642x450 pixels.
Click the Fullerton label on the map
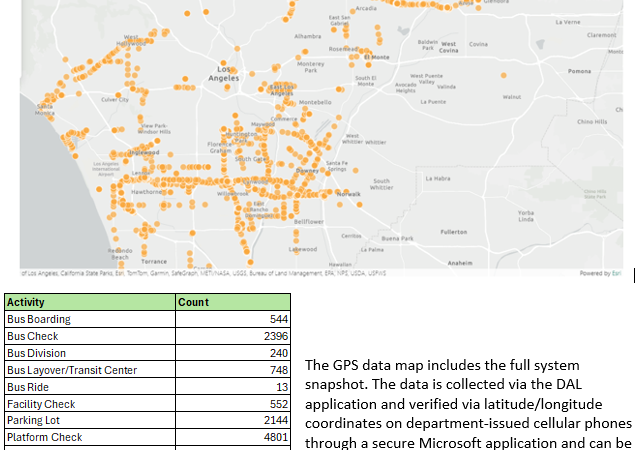[453, 231]
